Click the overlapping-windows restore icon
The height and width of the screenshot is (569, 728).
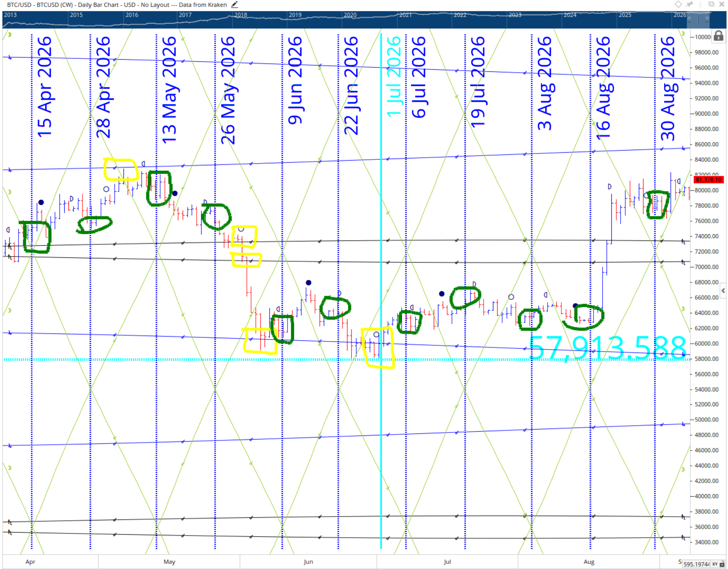pyautogui.click(x=712, y=4)
